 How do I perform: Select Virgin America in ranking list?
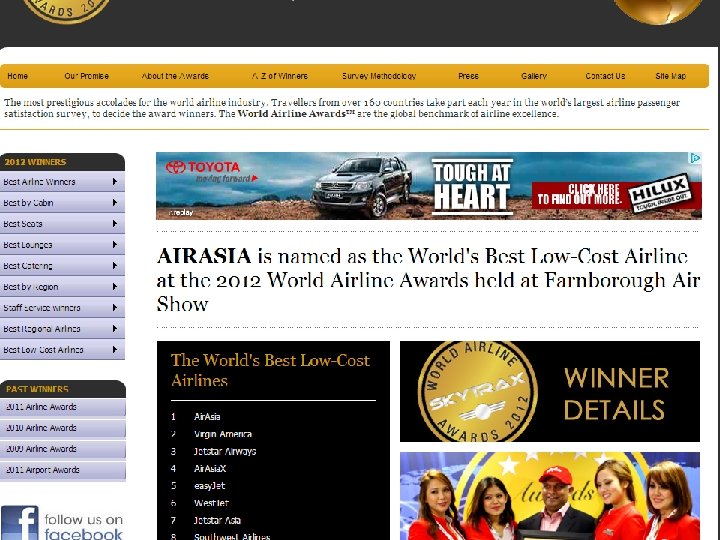point(223,434)
